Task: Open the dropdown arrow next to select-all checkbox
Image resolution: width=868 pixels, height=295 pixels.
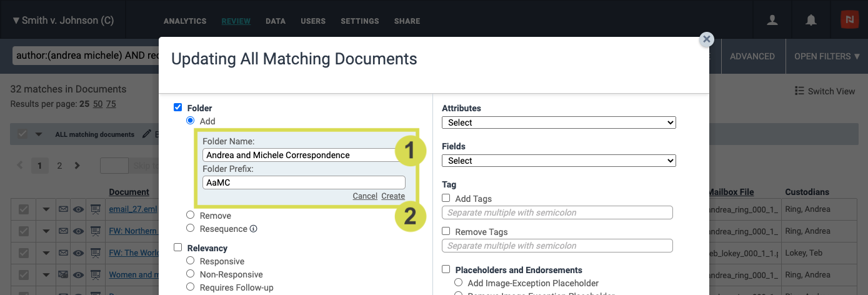Action: (x=39, y=134)
